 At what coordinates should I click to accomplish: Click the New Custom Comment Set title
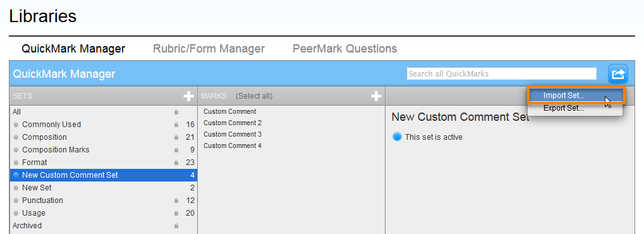[461, 117]
